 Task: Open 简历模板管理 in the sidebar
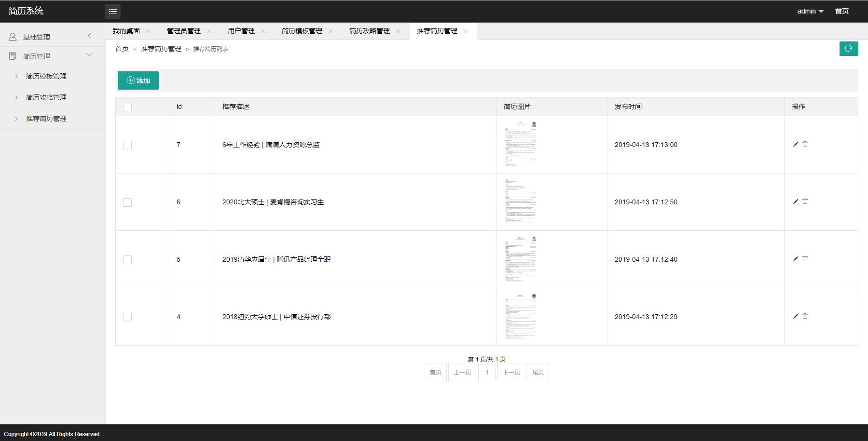pos(53,76)
